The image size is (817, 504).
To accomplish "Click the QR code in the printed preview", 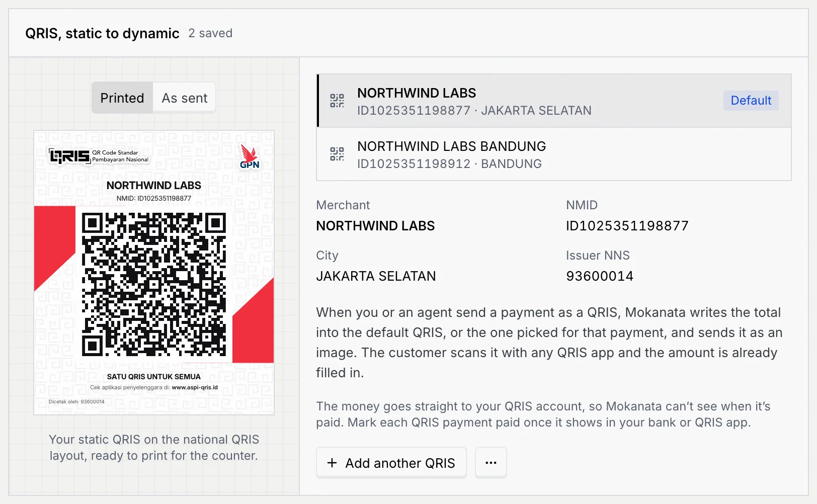I will [x=154, y=284].
